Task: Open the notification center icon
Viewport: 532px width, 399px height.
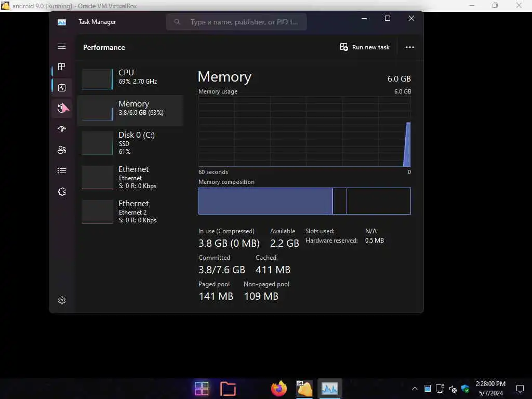Action: point(520,389)
